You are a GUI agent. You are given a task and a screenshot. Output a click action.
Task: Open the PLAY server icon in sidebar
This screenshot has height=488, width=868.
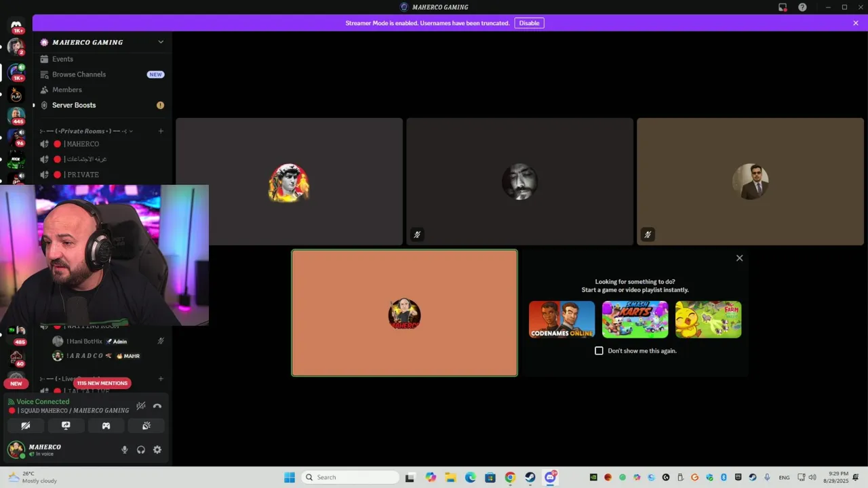pos(16,95)
